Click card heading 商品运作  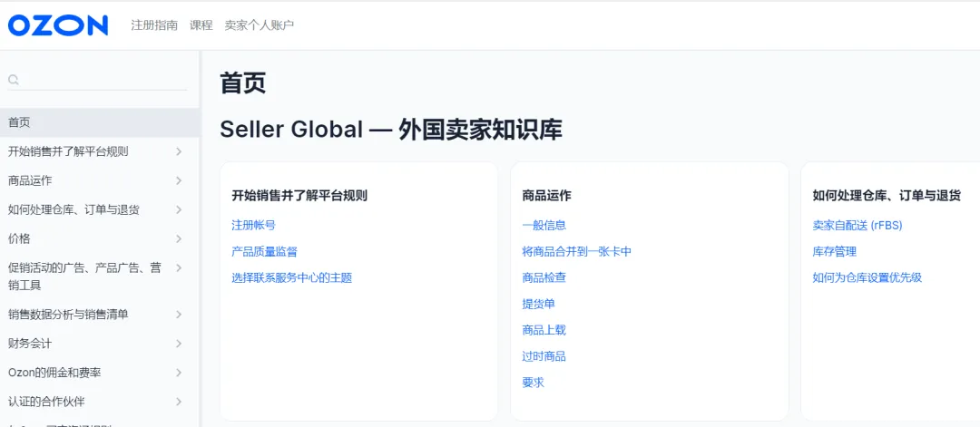[546, 196]
